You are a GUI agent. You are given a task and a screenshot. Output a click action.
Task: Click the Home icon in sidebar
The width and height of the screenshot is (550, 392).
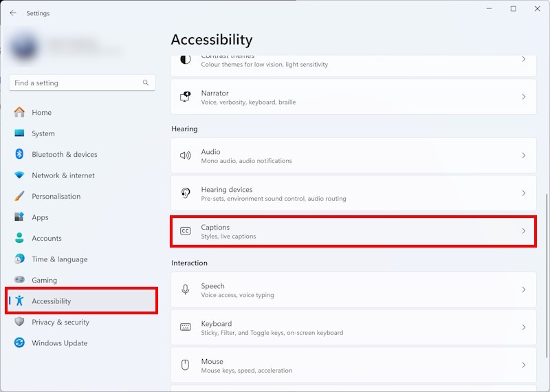click(19, 112)
